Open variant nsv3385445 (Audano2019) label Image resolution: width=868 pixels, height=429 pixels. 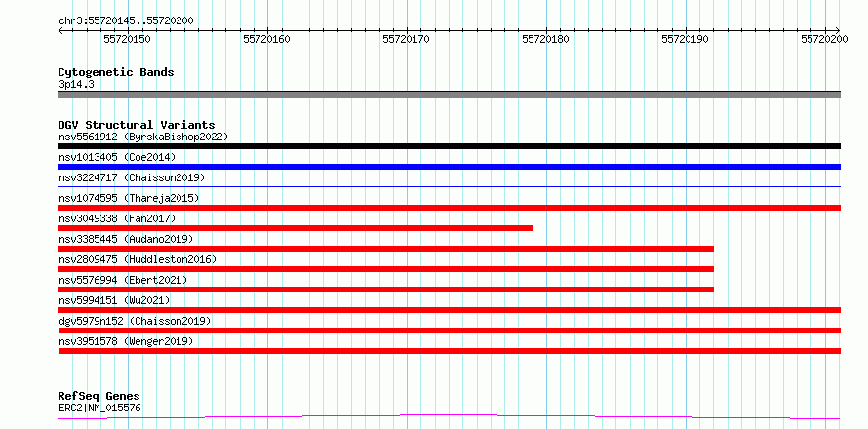[126, 239]
